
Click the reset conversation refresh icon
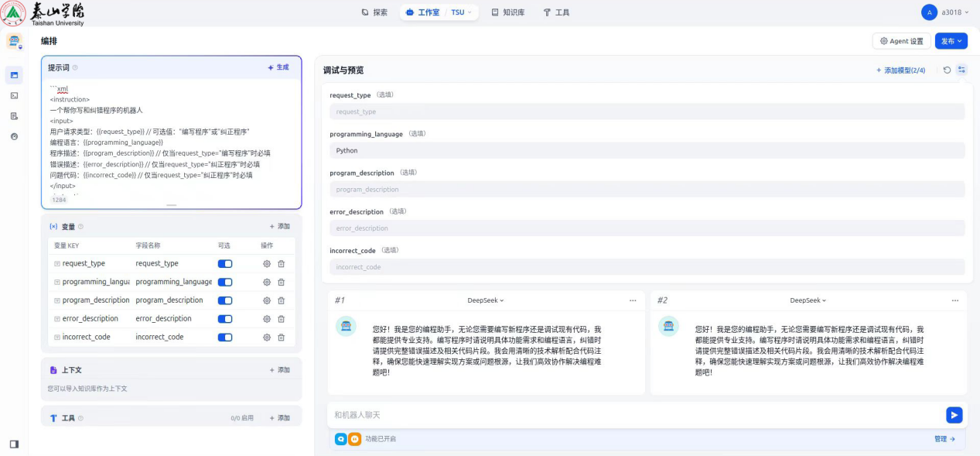[x=947, y=70]
